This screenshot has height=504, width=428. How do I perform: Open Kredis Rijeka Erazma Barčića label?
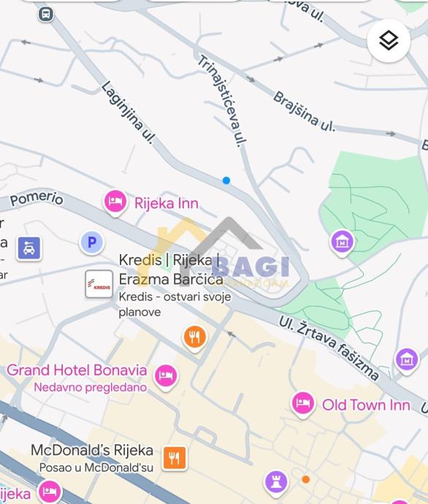click(x=171, y=270)
